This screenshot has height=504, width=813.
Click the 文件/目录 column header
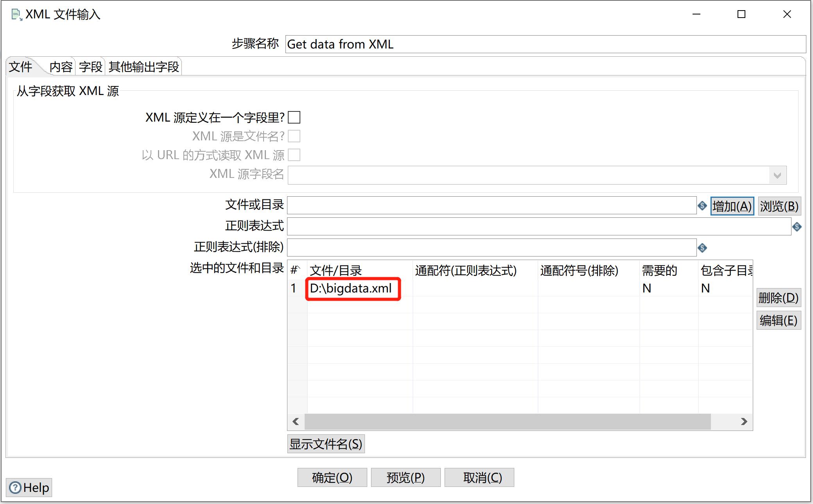360,270
